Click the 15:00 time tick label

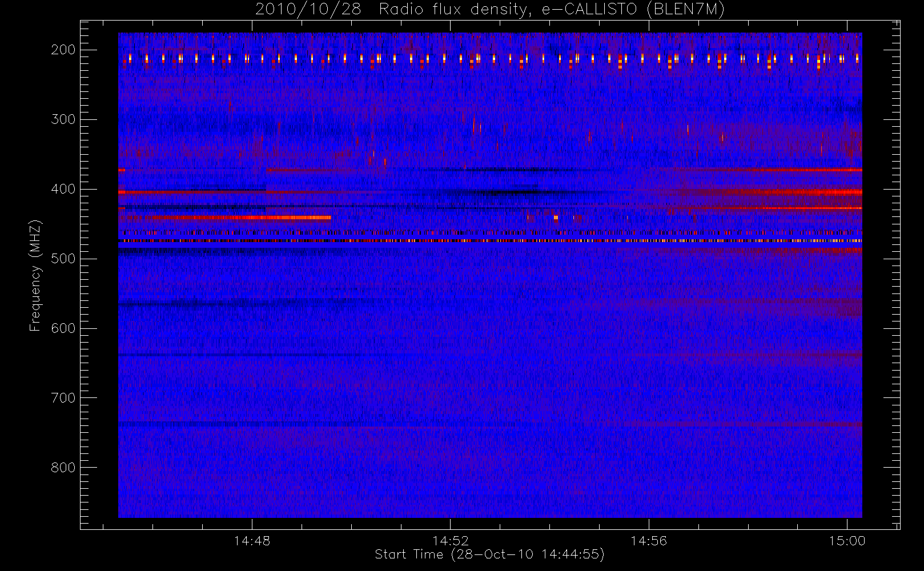pos(847,541)
